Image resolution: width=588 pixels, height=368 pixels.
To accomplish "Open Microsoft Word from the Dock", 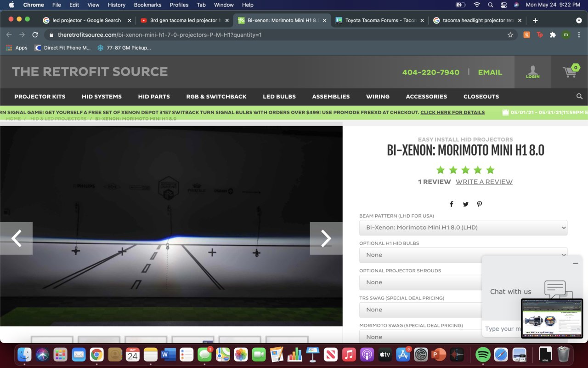I will pos(169,355).
